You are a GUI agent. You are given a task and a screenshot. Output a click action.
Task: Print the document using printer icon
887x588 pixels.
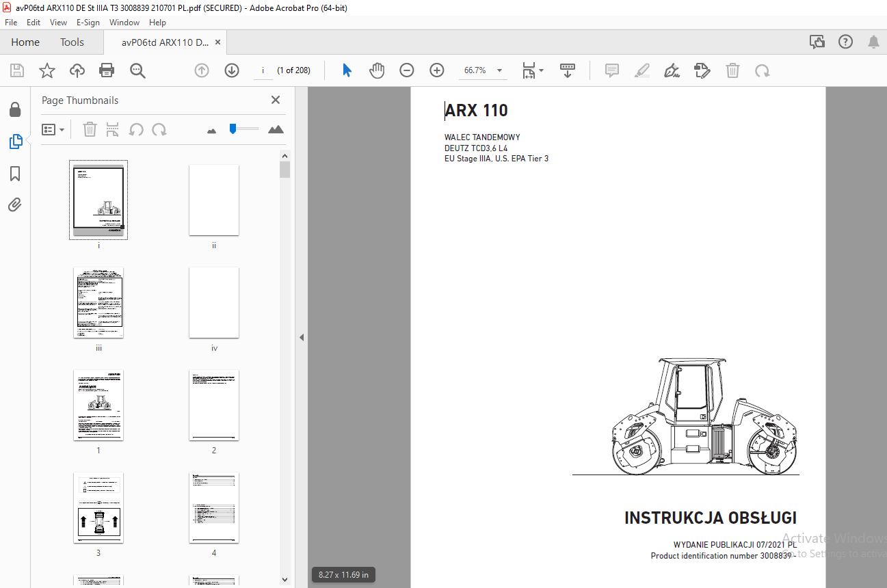[x=107, y=70]
